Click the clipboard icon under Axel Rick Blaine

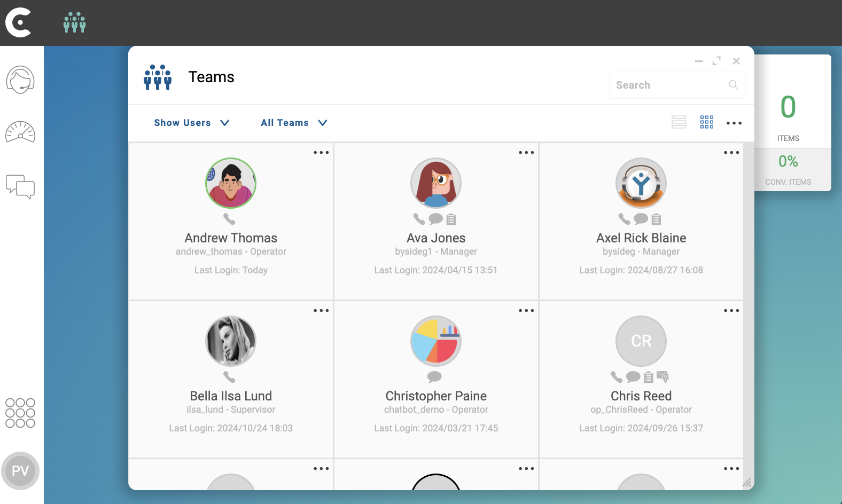tap(657, 219)
